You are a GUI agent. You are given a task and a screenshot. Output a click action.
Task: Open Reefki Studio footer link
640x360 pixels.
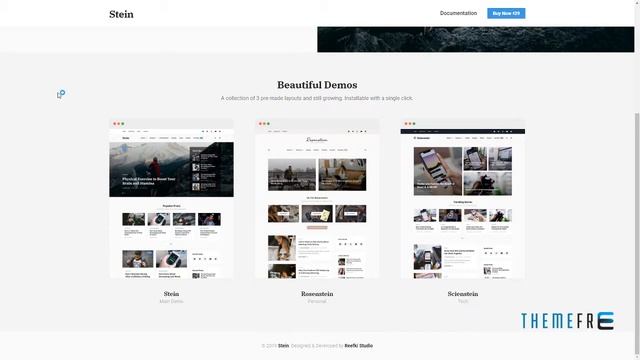[x=358, y=346]
